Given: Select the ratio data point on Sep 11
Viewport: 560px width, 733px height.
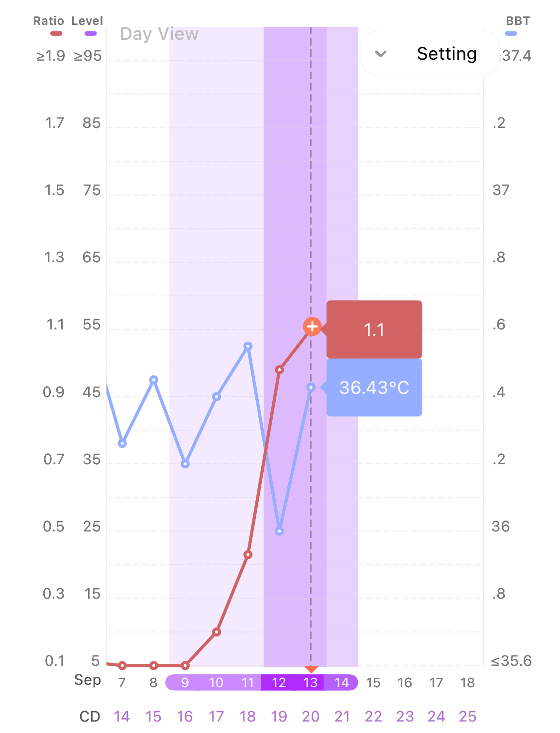Looking at the screenshot, I should [248, 554].
